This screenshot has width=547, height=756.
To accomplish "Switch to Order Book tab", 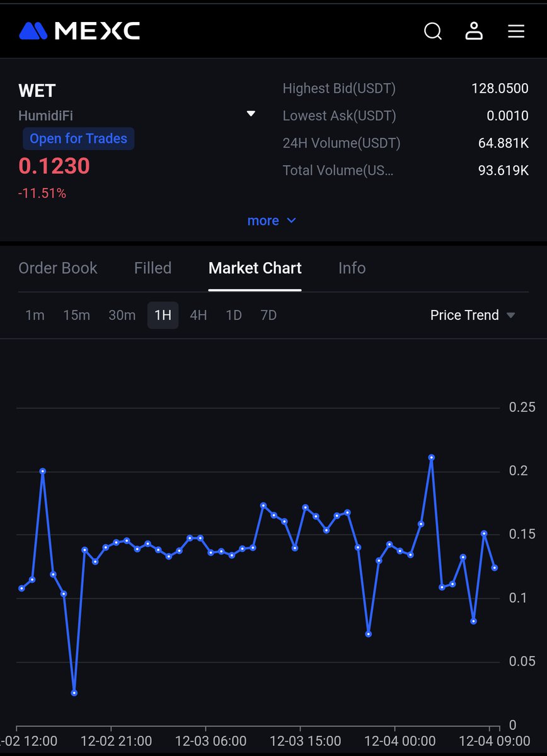I will (x=58, y=268).
